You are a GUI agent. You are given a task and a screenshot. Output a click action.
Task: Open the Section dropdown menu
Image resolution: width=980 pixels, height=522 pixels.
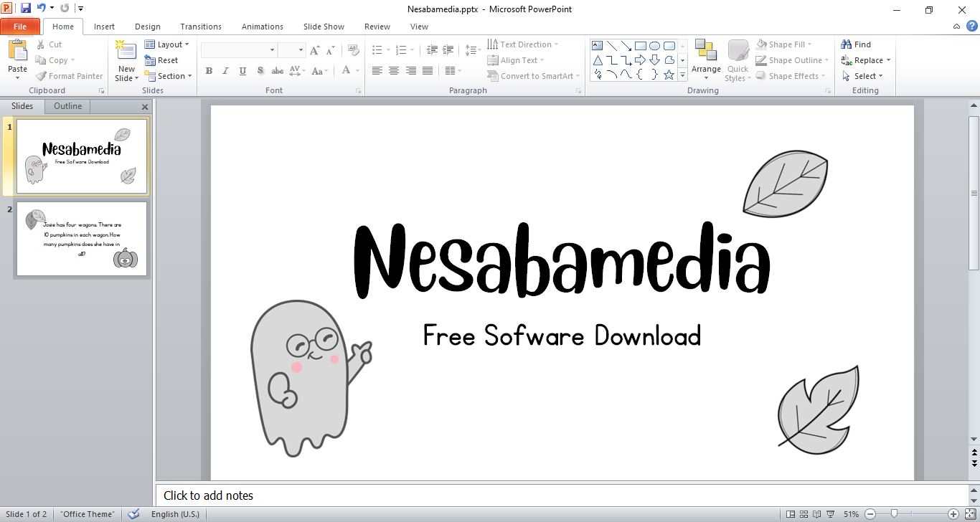click(169, 76)
